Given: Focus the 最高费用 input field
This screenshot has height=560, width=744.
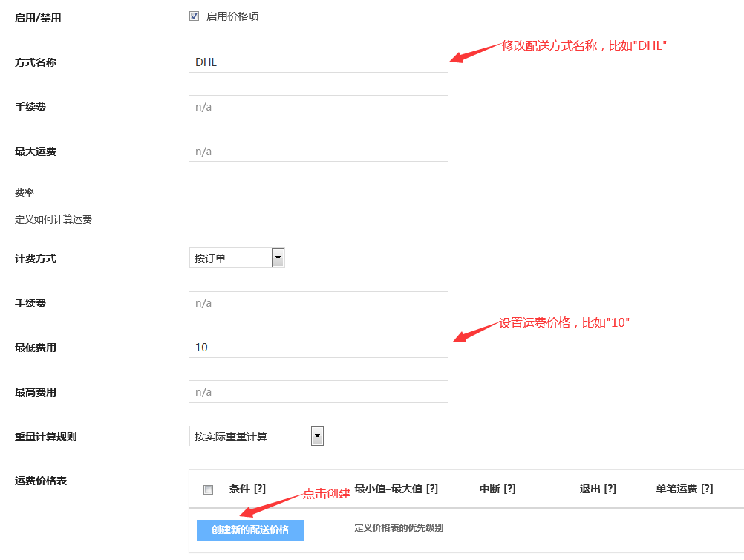Looking at the screenshot, I should 318,391.
